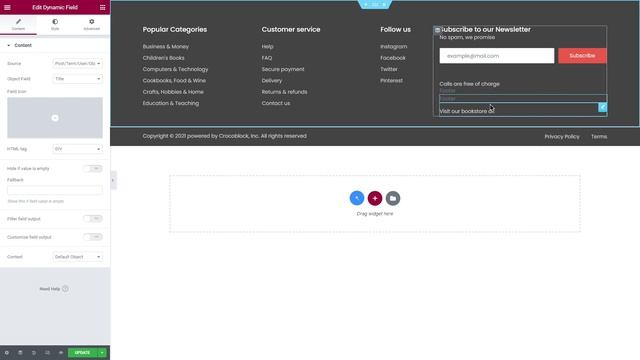Click the FAQ link

tap(267, 58)
